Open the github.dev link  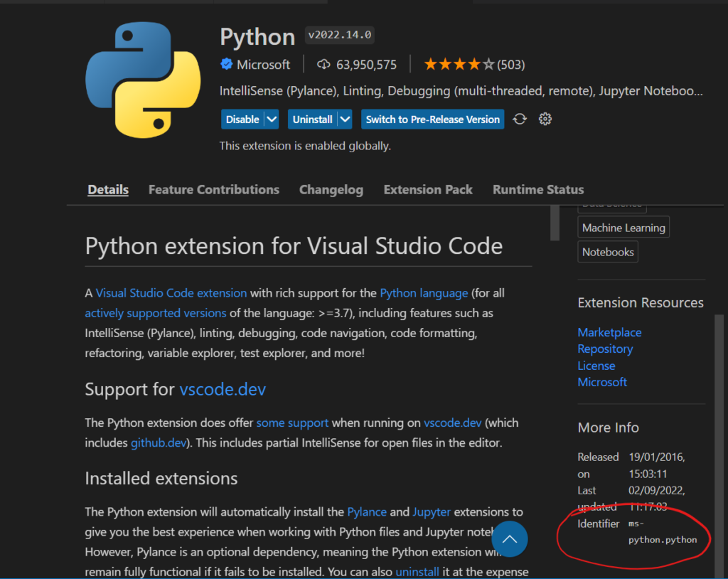point(159,442)
